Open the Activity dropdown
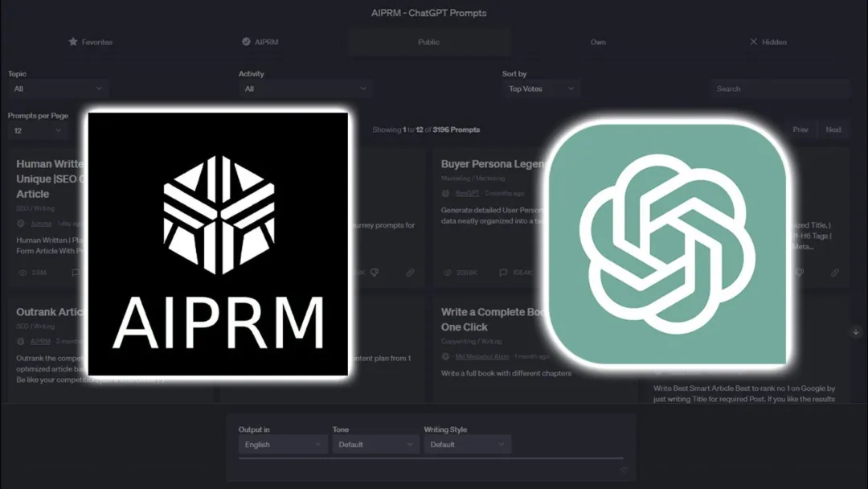The height and width of the screenshot is (489, 868). pyautogui.click(x=305, y=88)
